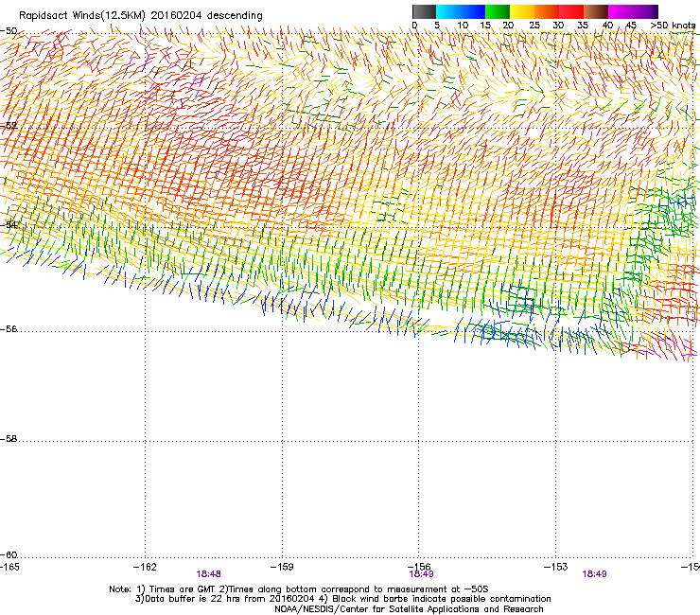Click the 18:49 time label right of -153
Screen dimensions: 700x615
point(594,574)
